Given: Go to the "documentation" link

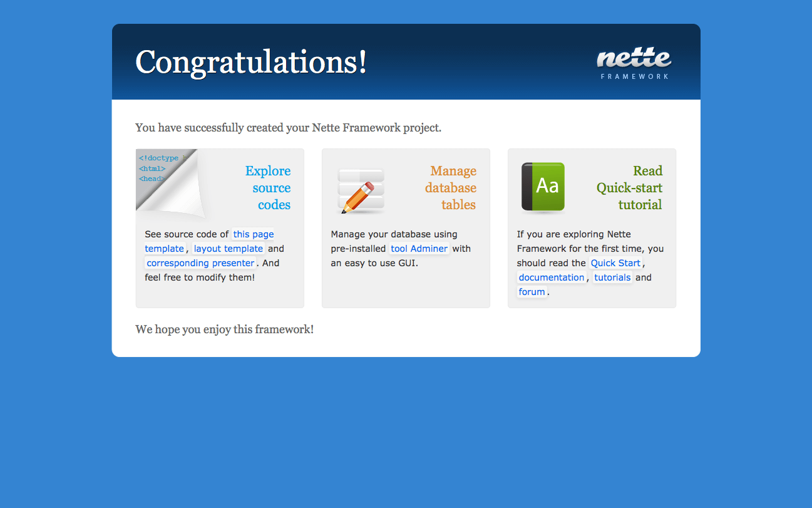Looking at the screenshot, I should 551,277.
